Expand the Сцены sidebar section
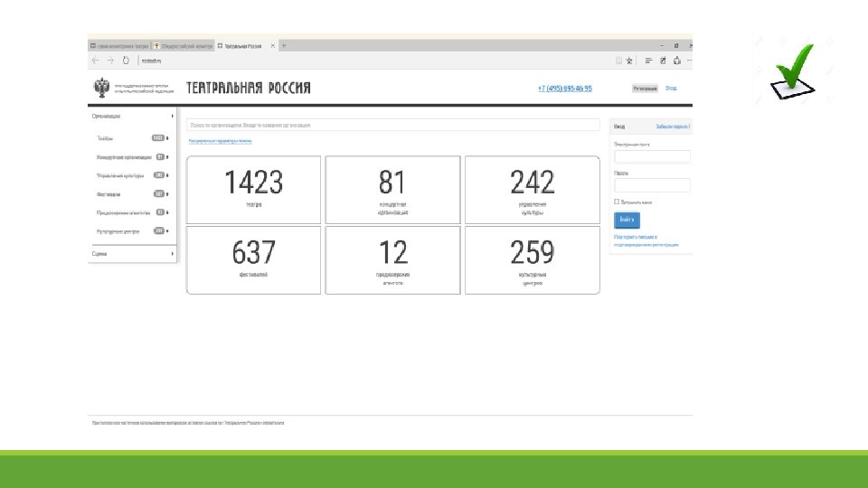The width and height of the screenshot is (868, 488). click(132, 254)
